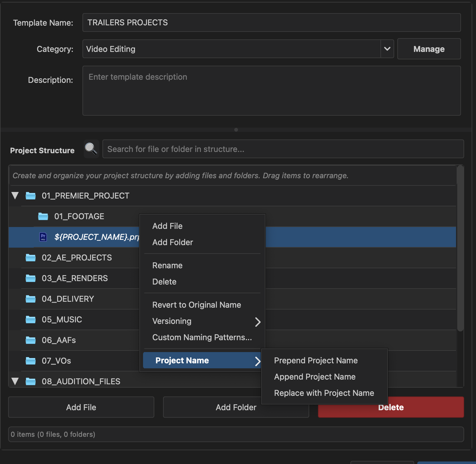Select Replace with Project Name
This screenshot has height=464, width=476.
pyautogui.click(x=324, y=393)
